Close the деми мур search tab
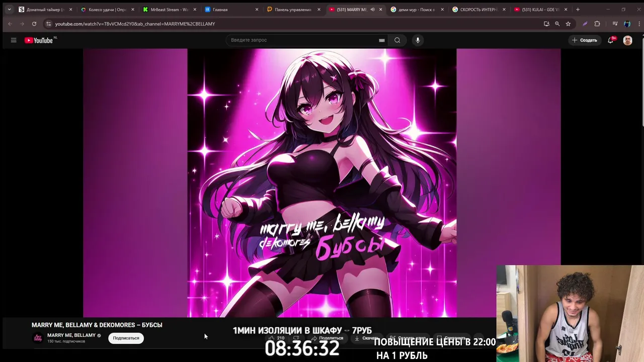This screenshot has width=644, height=362. click(442, 10)
